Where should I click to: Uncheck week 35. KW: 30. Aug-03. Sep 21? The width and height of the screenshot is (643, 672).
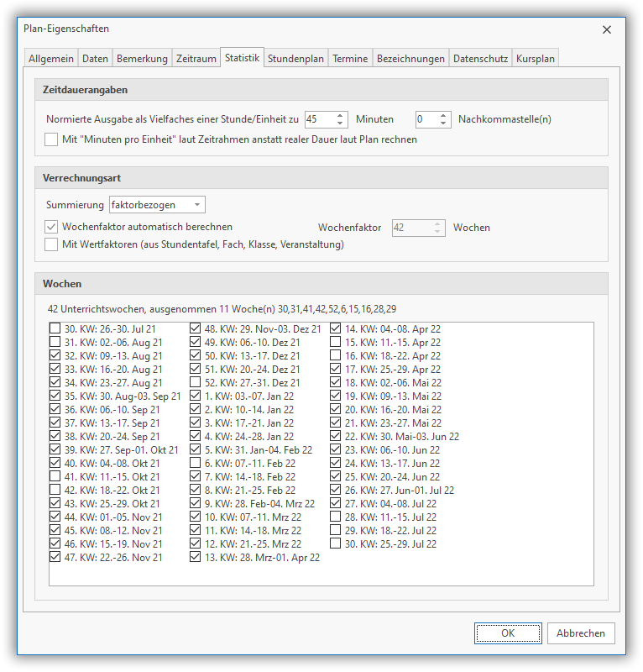pyautogui.click(x=55, y=396)
